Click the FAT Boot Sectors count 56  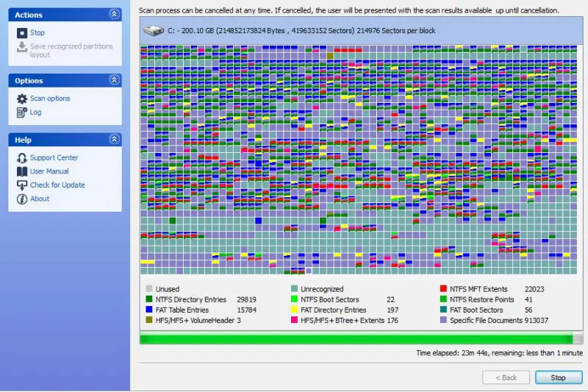528,310
